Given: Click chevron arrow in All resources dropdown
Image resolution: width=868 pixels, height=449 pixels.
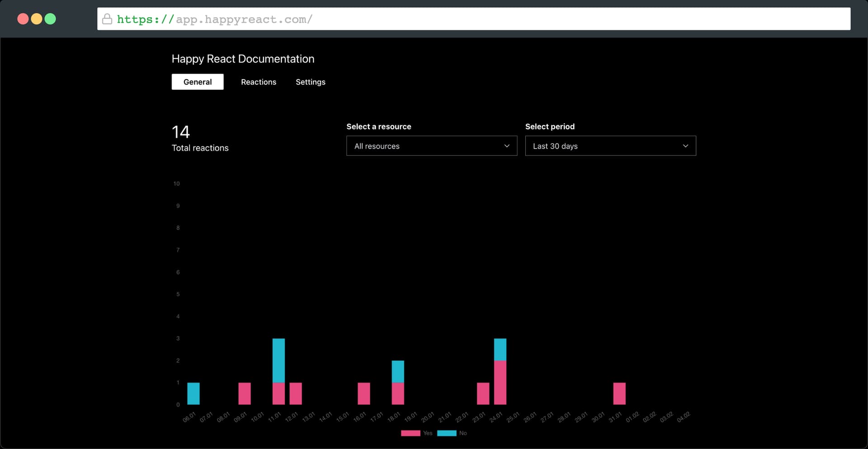Looking at the screenshot, I should (507, 146).
